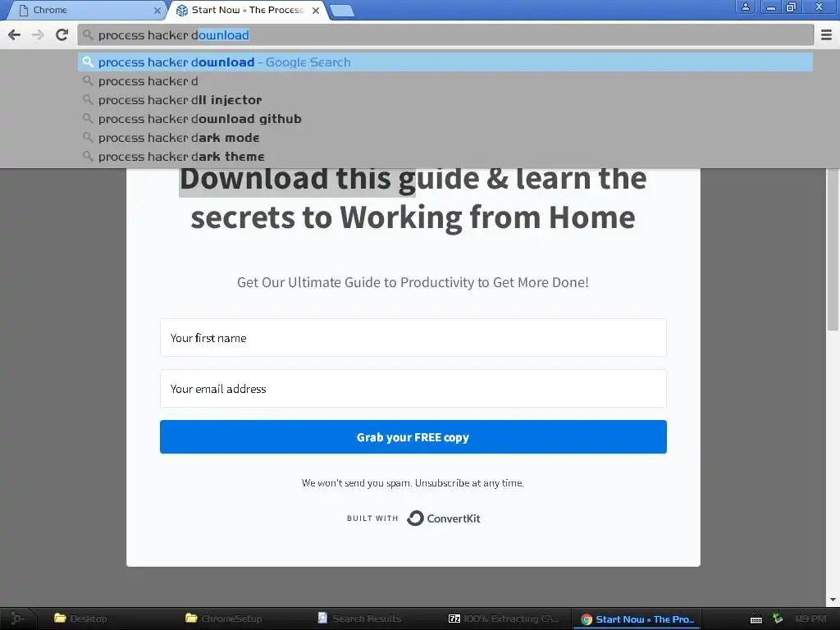Viewport: 840px width, 630px height.
Task: Switch to the 7-Zip '100% Extracting' taskbar item
Action: pos(503,619)
